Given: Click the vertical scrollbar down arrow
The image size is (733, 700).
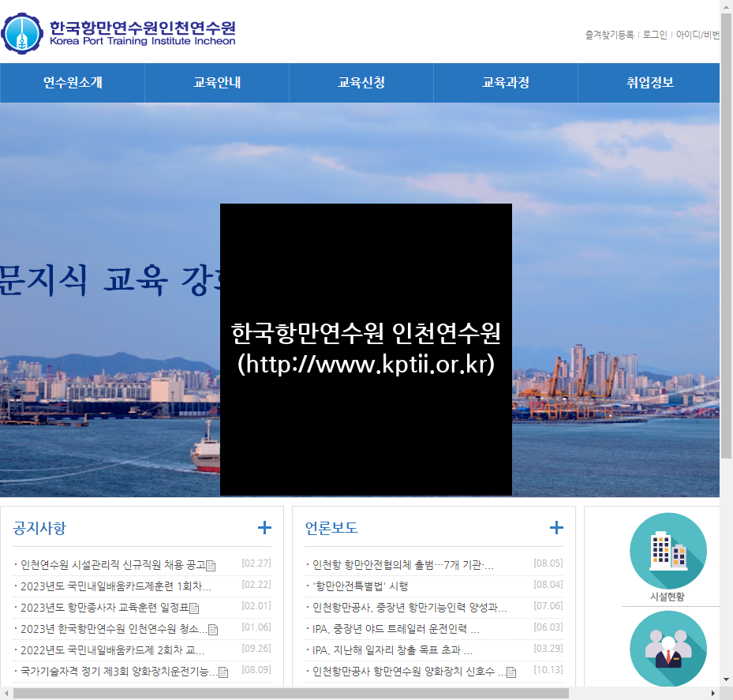Looking at the screenshot, I should pyautogui.click(x=726, y=679).
